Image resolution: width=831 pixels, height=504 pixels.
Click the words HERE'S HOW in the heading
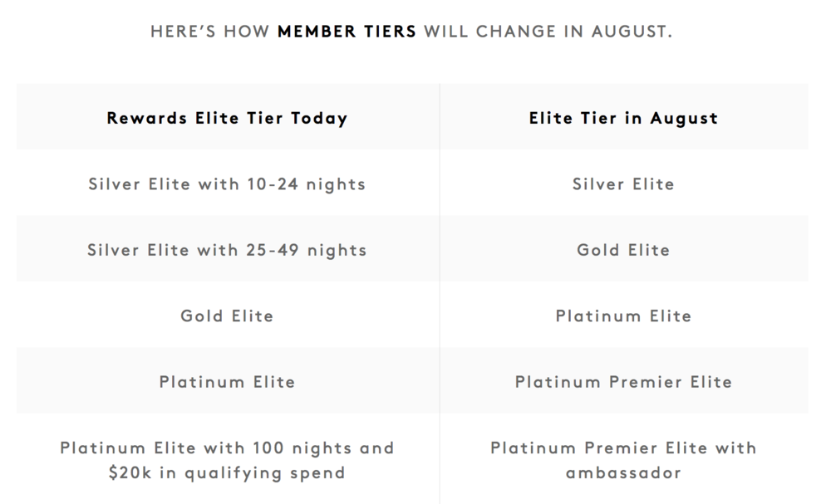[x=209, y=32]
